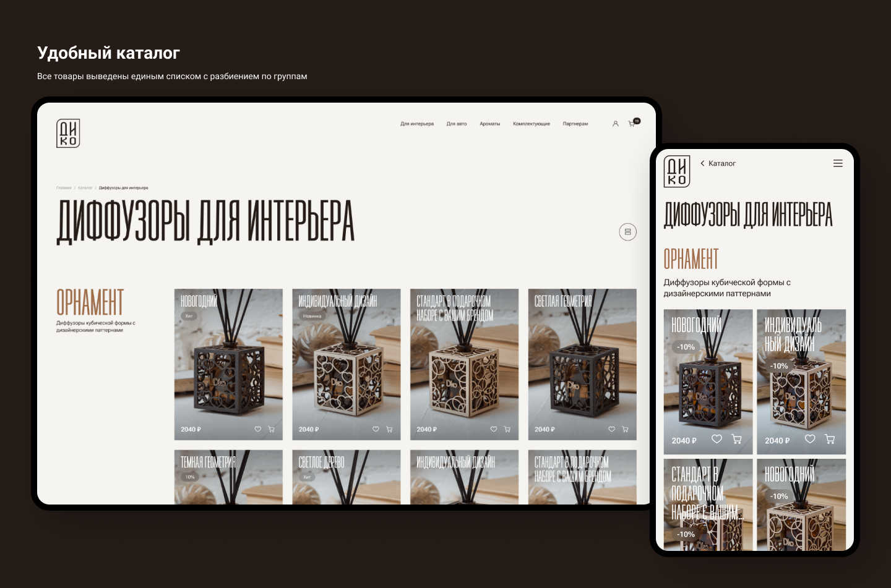The width and height of the screenshot is (891, 588).
Task: Open the Темная геометрия product card
Action: pyautogui.click(x=228, y=477)
